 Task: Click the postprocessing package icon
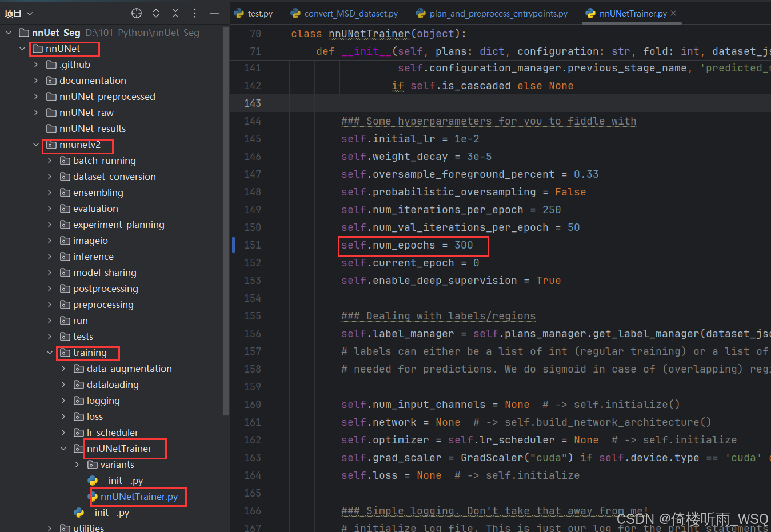pyautogui.click(x=65, y=289)
